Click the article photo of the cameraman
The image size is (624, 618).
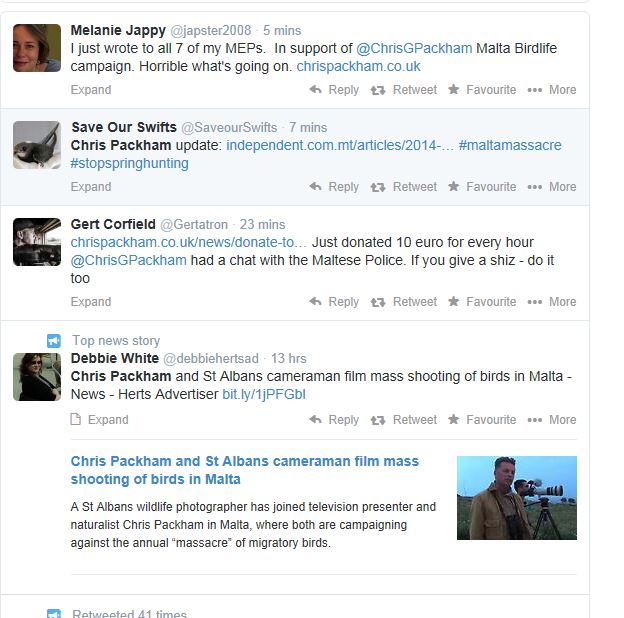(x=516, y=498)
